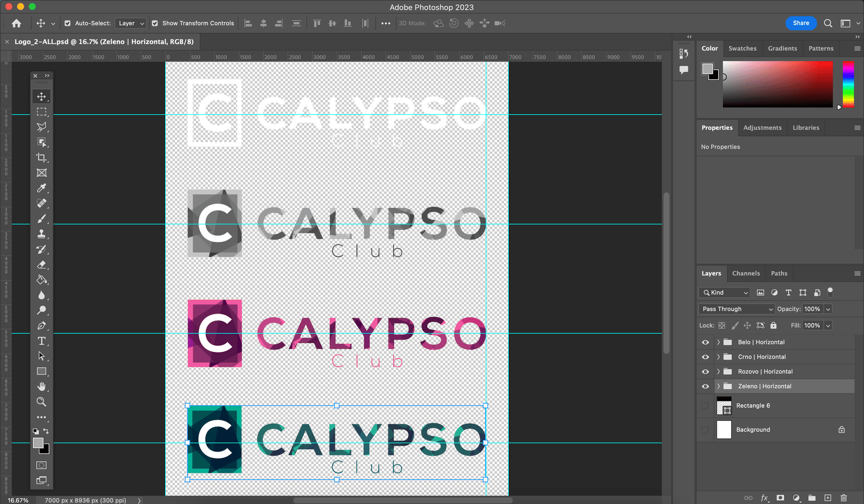Switch to the Channels tab
Screen dimensions: 864x504
(x=746, y=274)
